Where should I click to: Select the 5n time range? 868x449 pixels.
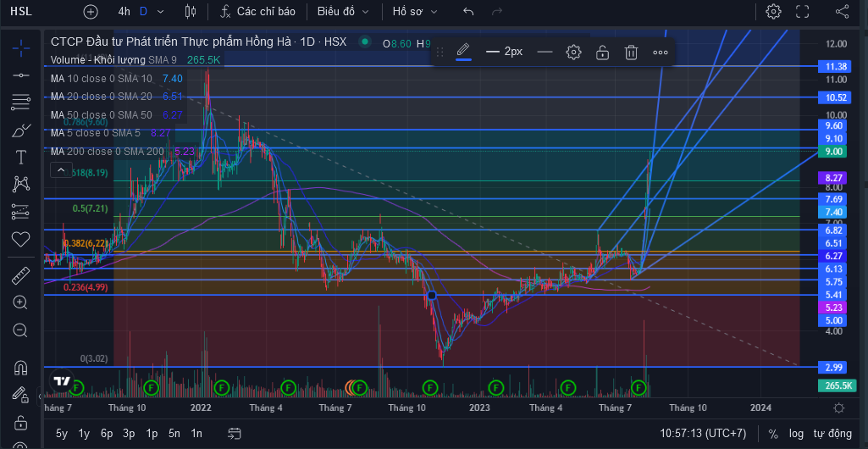pyautogui.click(x=174, y=433)
